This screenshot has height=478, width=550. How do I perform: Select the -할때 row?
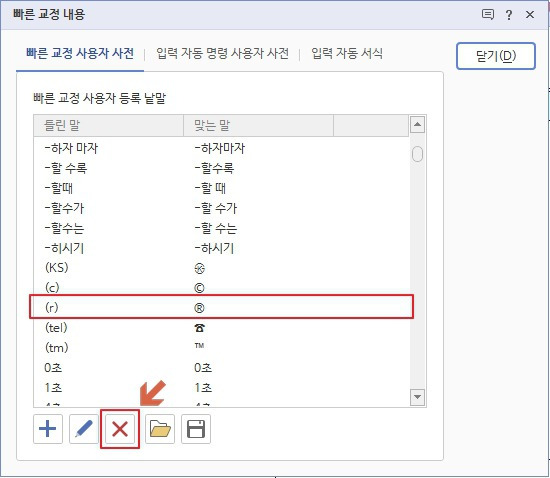(x=221, y=188)
